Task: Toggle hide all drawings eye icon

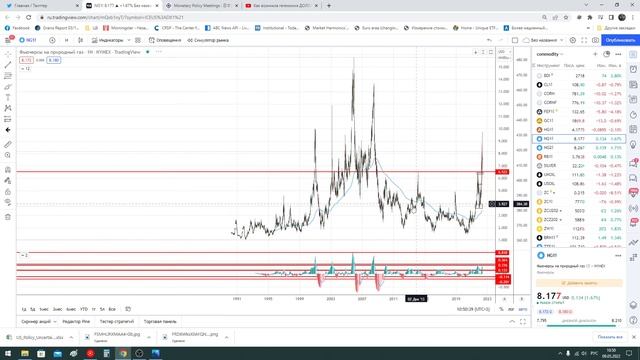Action: pos(8,202)
